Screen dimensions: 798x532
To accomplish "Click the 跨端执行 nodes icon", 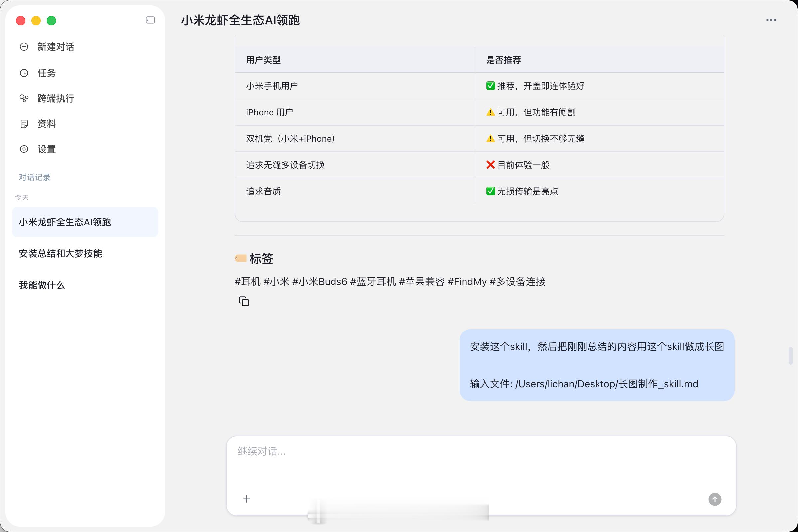I will (x=24, y=98).
